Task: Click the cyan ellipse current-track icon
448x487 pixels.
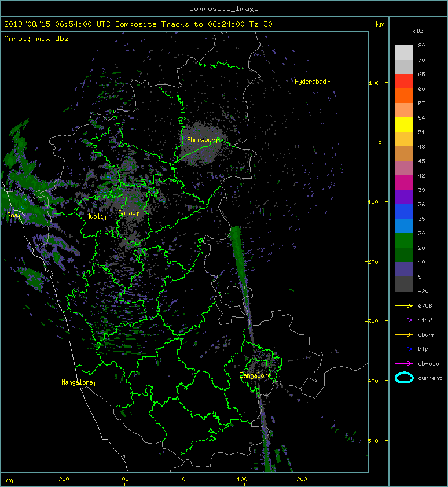Action: 404,378
